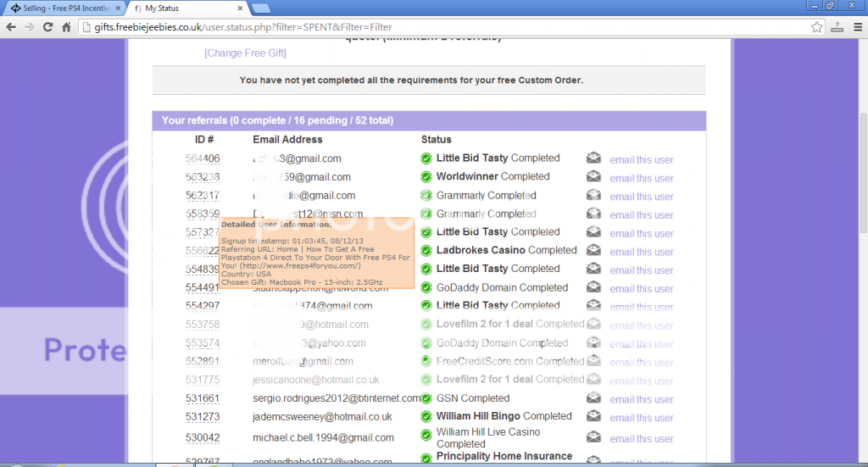Click envelope icon for referral 554297

click(x=593, y=305)
